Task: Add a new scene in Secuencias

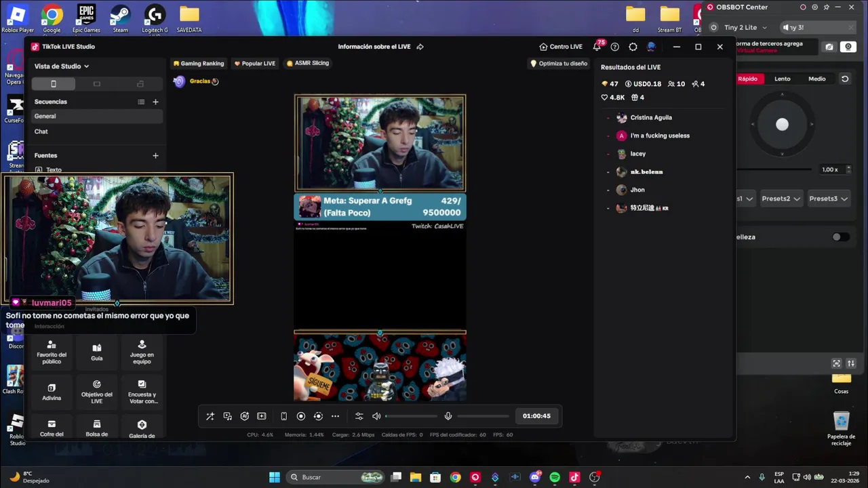Action: [x=155, y=102]
